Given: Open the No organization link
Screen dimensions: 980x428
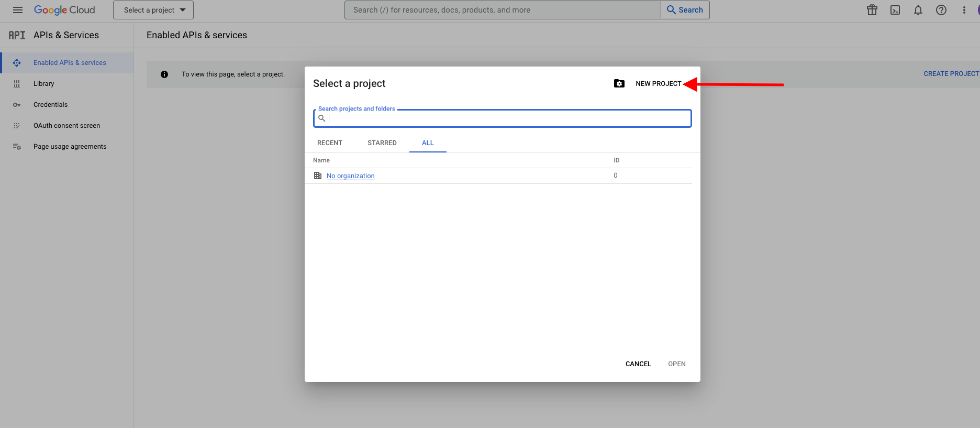Looking at the screenshot, I should coord(351,176).
